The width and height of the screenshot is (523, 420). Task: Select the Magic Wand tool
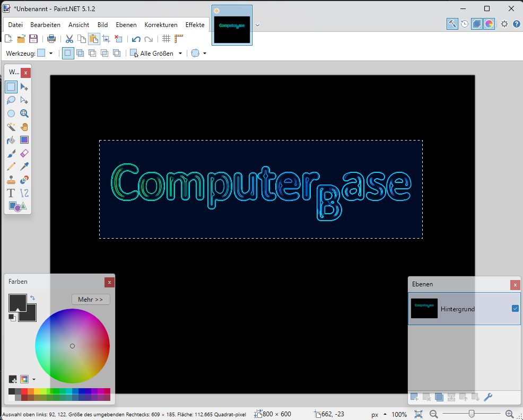[x=11, y=127]
